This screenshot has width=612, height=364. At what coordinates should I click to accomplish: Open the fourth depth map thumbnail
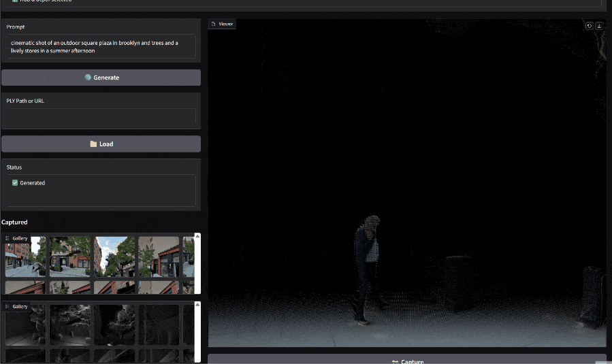(159, 325)
